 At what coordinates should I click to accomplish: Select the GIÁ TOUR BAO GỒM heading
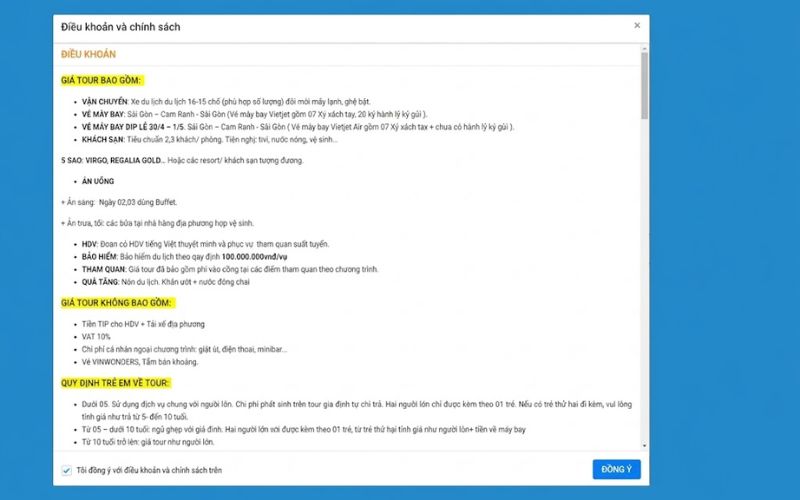coord(101,80)
